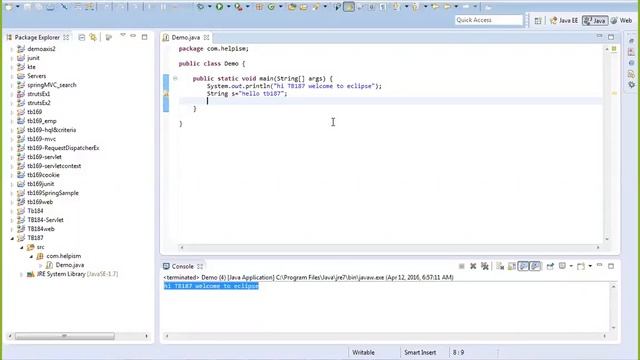Open the Open Console dropdown arrow
Viewport: 640px width, 360px height.
590,266
